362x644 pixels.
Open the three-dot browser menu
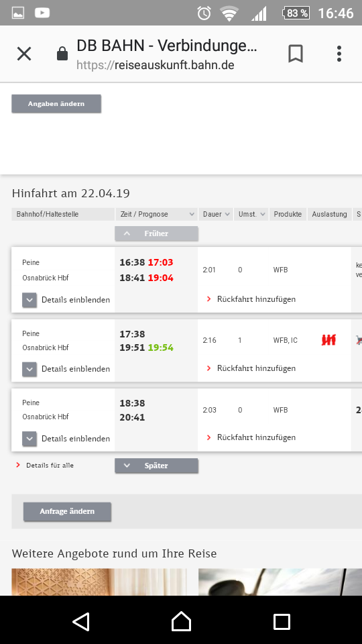point(339,54)
